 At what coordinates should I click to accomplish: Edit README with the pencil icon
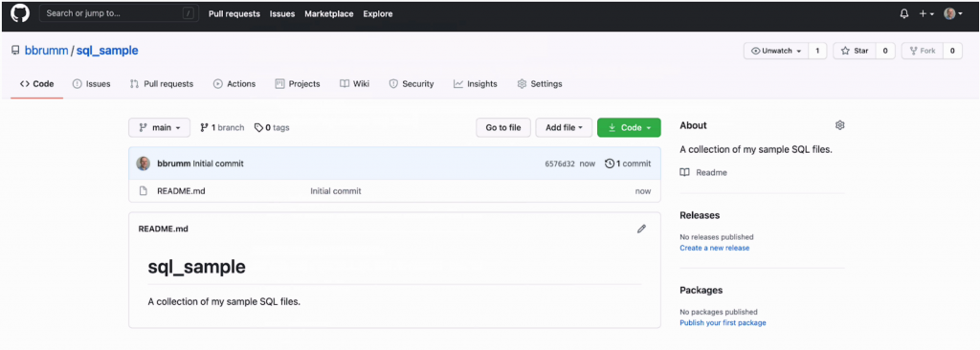641,229
